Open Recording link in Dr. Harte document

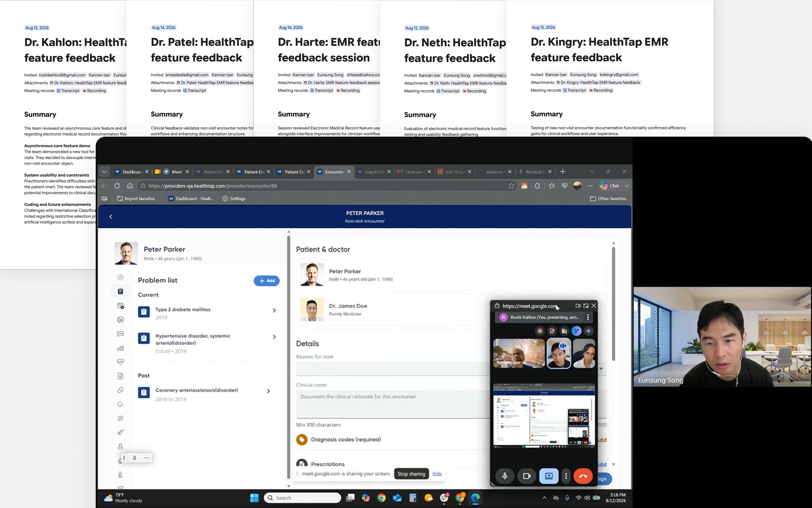(348, 90)
